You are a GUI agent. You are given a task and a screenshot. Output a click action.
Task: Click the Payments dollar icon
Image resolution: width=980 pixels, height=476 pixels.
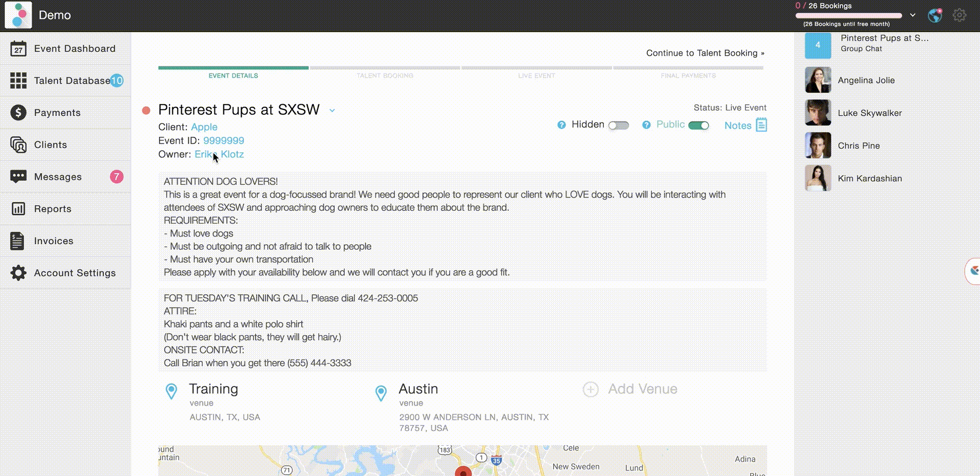click(18, 112)
